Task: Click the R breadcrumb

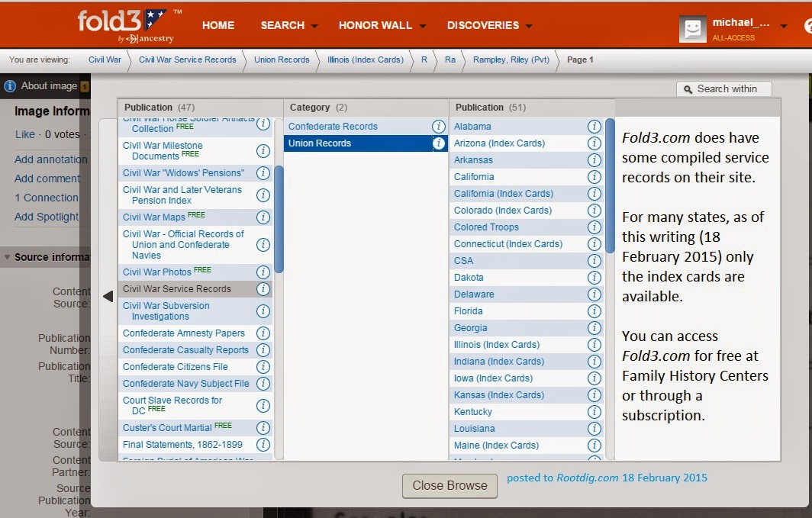Action: [x=424, y=60]
